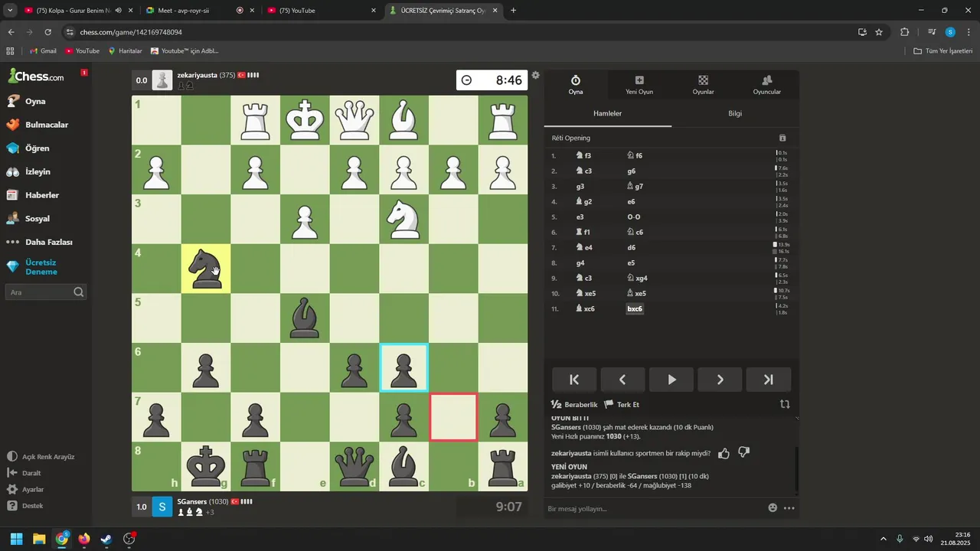Advance one move forward
The image size is (980, 551).
(720, 380)
